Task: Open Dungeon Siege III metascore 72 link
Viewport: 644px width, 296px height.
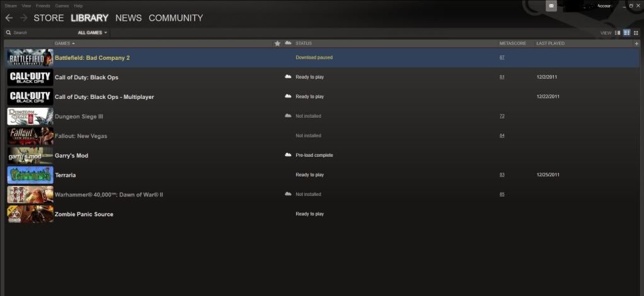Action: pos(502,116)
